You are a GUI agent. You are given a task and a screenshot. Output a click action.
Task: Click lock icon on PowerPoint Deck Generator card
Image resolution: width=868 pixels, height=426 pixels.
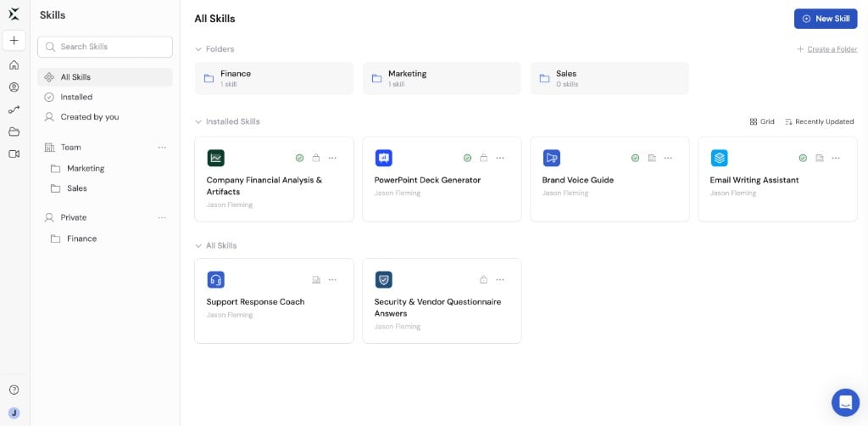click(x=484, y=158)
